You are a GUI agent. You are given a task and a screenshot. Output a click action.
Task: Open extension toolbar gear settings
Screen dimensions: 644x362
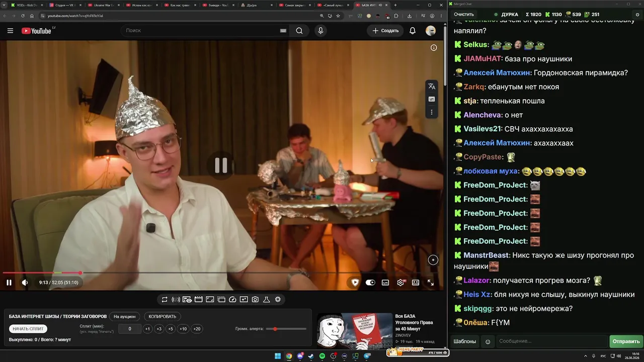pyautogui.click(x=278, y=300)
